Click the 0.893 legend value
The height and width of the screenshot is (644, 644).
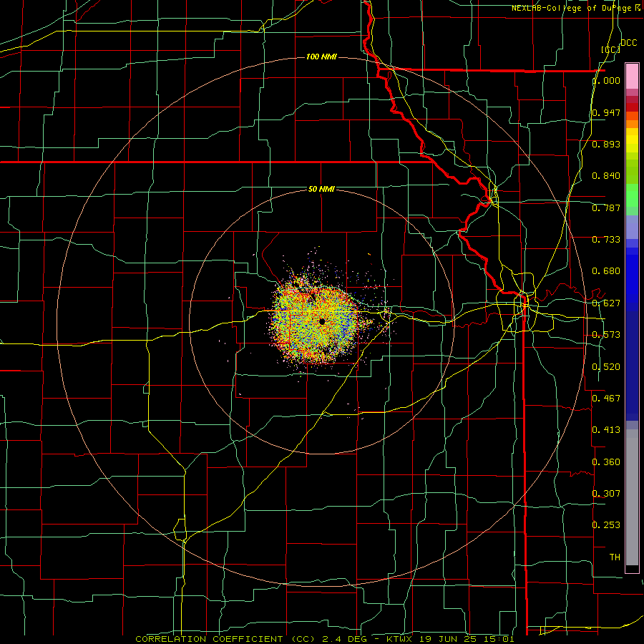pos(606,144)
